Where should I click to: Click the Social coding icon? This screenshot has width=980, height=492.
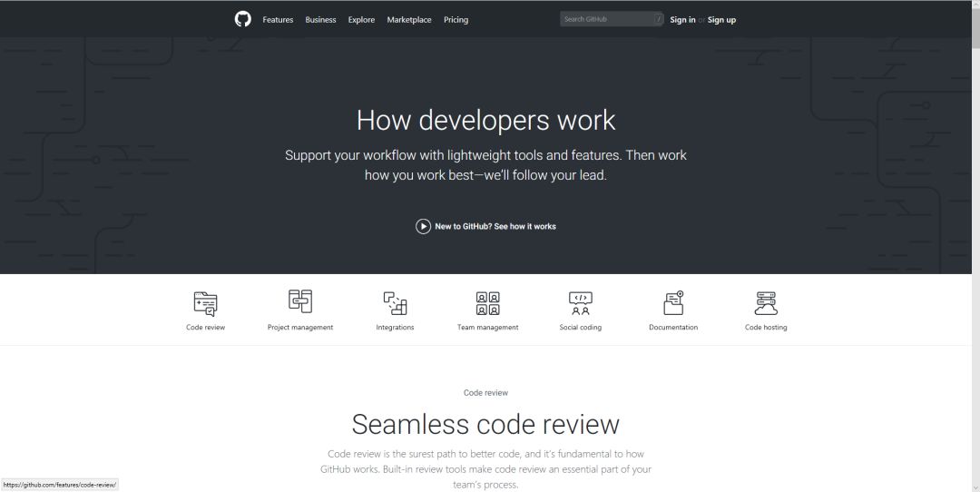click(581, 303)
